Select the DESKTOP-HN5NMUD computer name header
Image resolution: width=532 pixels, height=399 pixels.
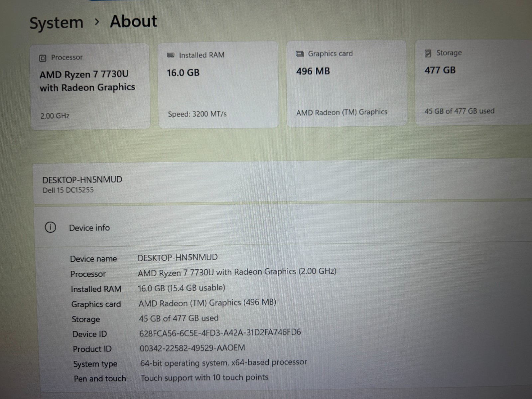[x=82, y=180]
